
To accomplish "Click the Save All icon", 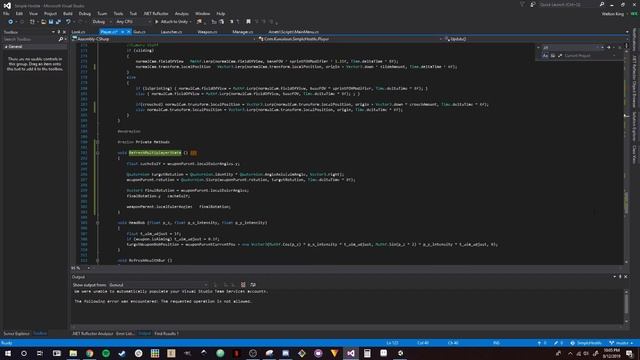I will pos(58,22).
